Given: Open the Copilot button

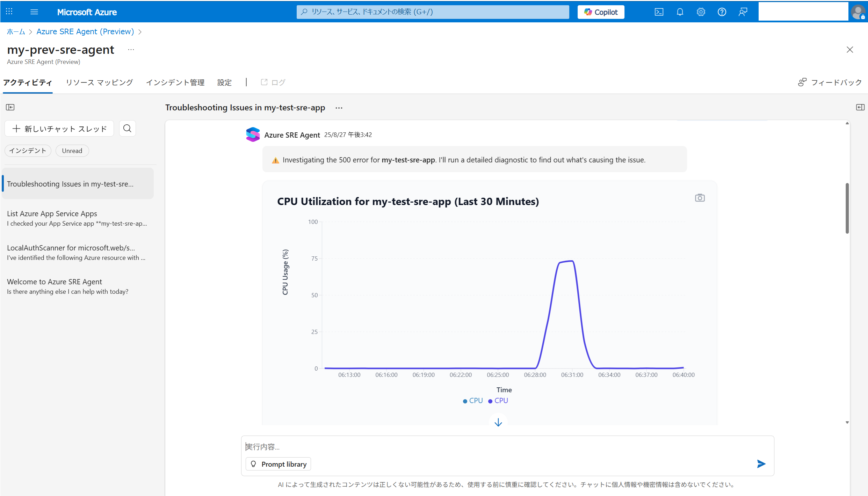Looking at the screenshot, I should coord(601,12).
